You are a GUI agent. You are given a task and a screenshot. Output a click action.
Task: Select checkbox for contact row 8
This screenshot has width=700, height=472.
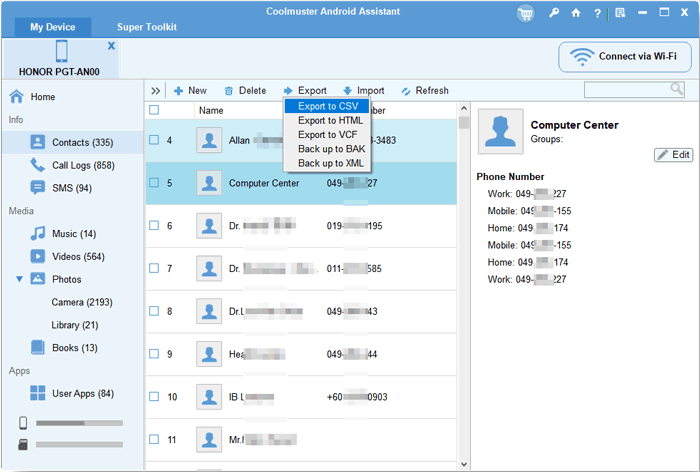tap(154, 311)
